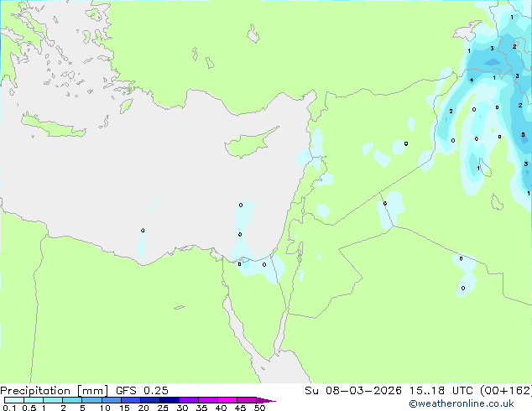Click the legend label '0.1'
532x411 pixels.
click(x=9, y=408)
